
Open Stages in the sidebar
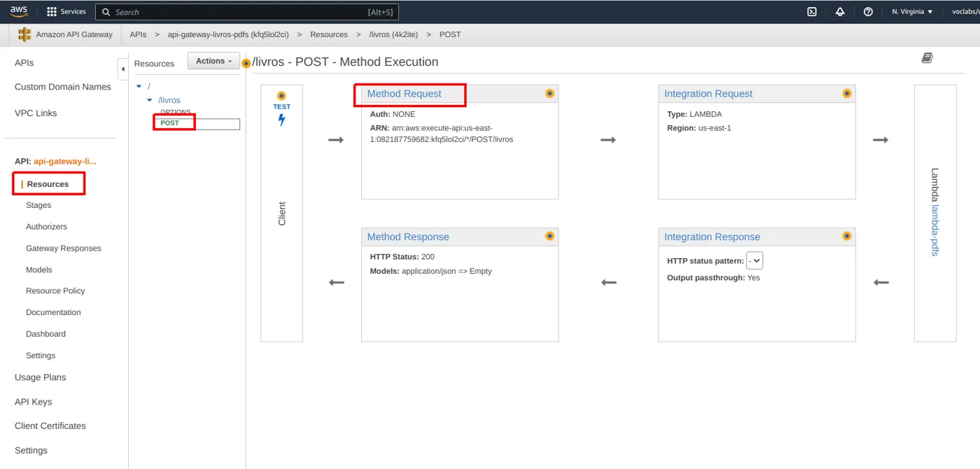coord(38,205)
